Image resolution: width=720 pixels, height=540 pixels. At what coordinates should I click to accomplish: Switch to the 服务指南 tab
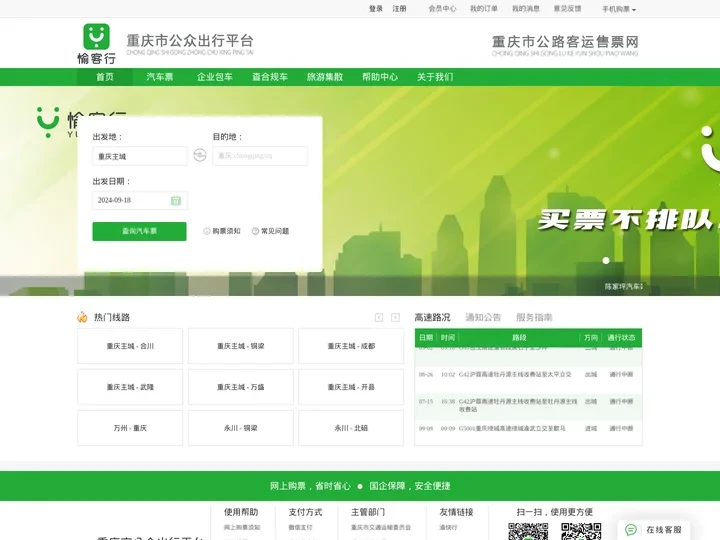(534, 317)
